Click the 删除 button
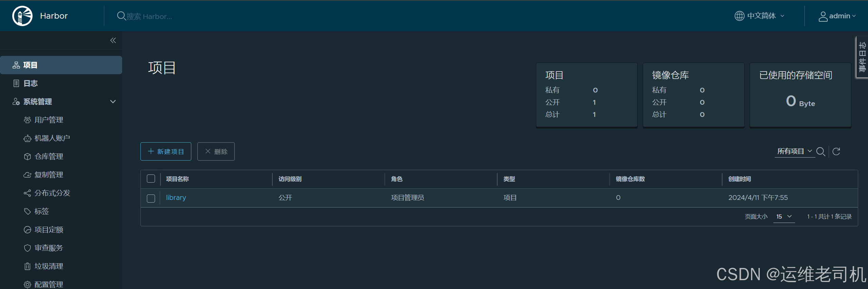The image size is (868, 289). click(x=216, y=151)
